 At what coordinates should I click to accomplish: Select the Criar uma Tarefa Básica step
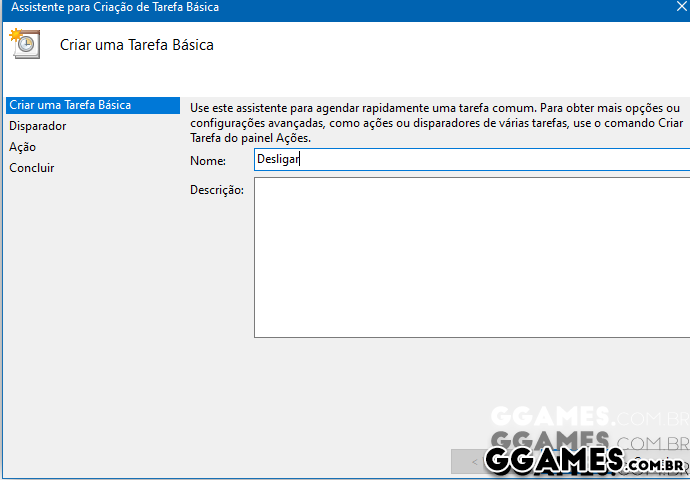[70, 105]
